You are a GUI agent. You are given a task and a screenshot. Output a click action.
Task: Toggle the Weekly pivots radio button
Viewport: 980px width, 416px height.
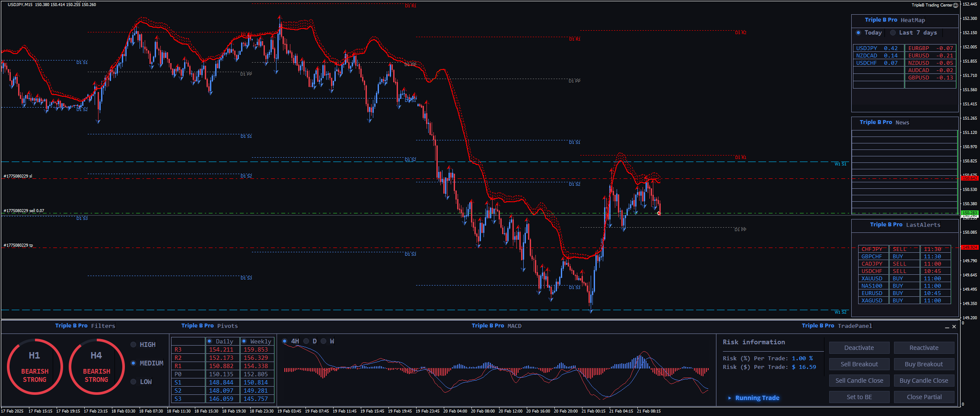(244, 341)
